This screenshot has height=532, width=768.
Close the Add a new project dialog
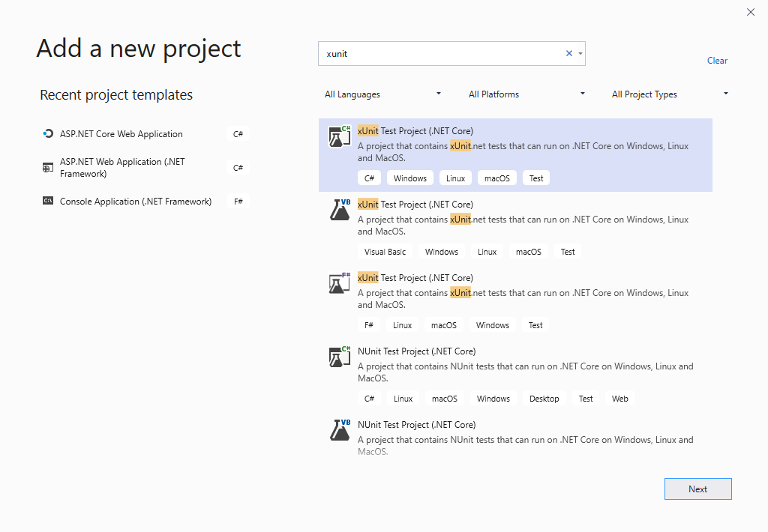coord(750,12)
